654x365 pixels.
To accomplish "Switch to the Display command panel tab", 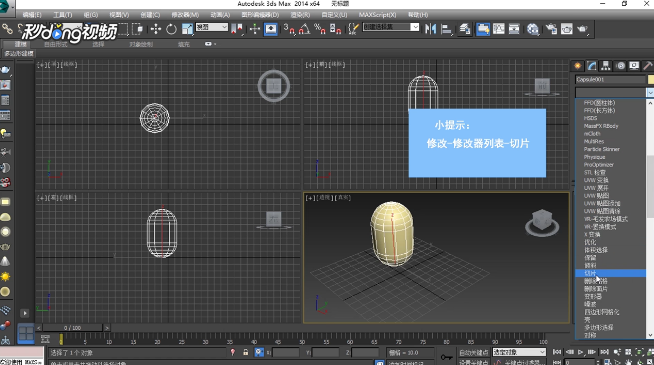I will pos(634,65).
